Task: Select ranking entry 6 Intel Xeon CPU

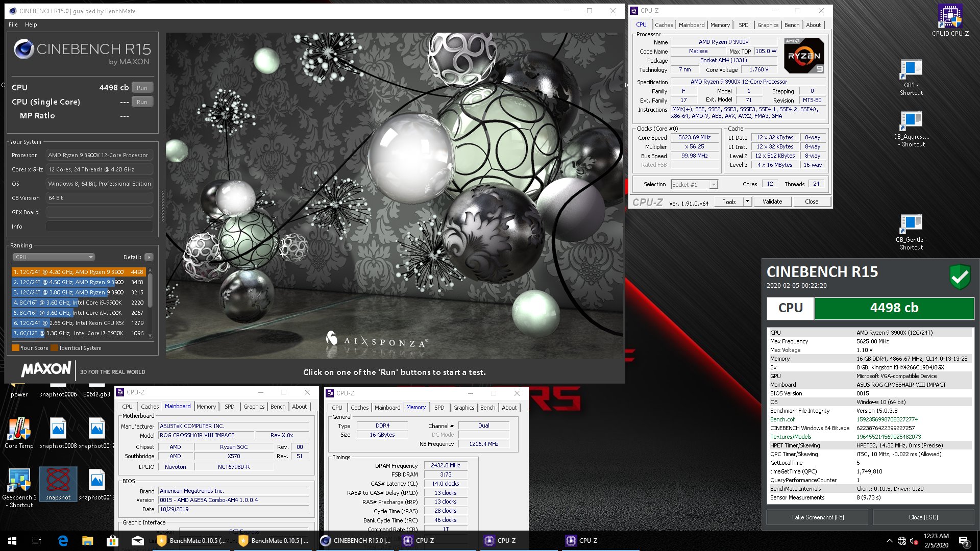Action: click(79, 323)
